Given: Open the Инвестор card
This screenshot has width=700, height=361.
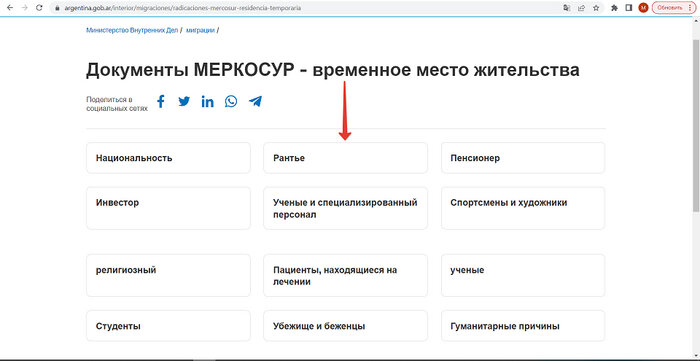Looking at the screenshot, I should tap(168, 208).
